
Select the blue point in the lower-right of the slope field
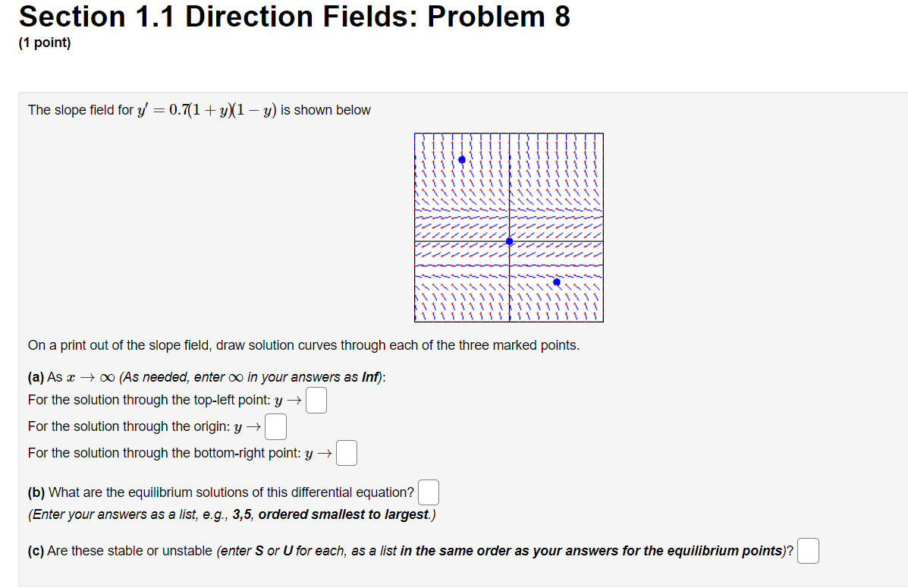556,281
